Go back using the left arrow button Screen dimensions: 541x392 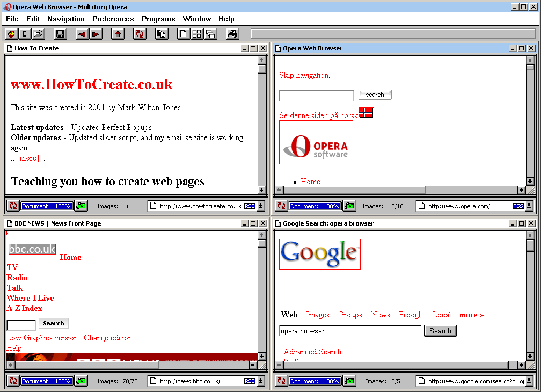point(82,34)
